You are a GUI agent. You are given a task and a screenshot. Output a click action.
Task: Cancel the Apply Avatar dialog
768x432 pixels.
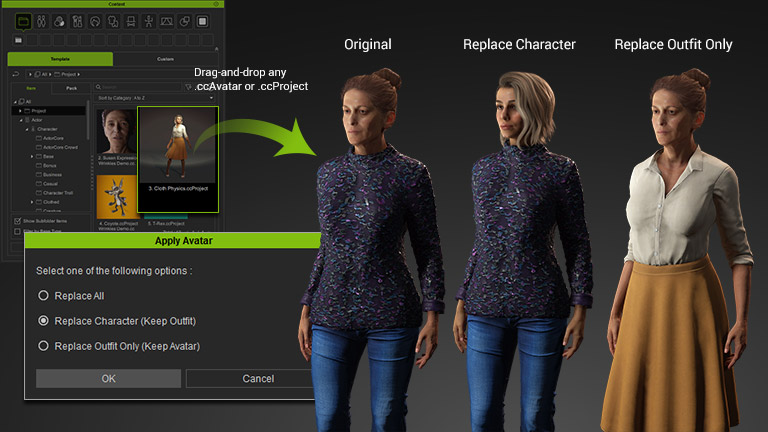pos(258,378)
